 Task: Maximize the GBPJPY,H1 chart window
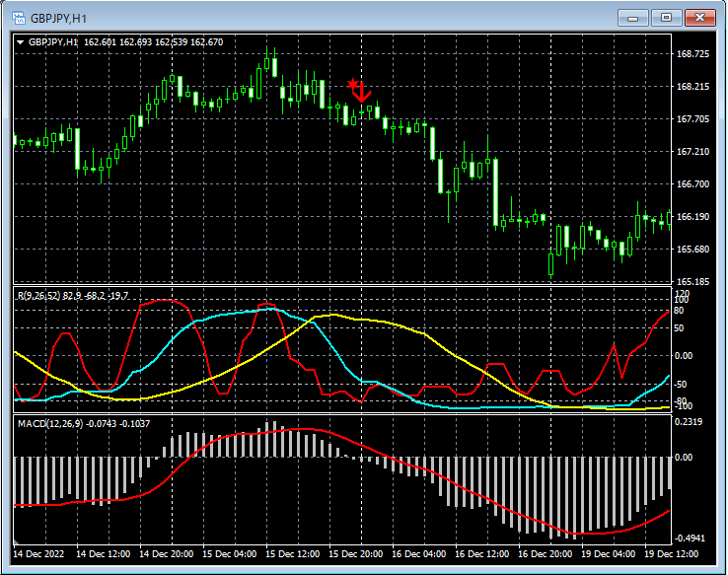pyautogui.click(x=667, y=18)
